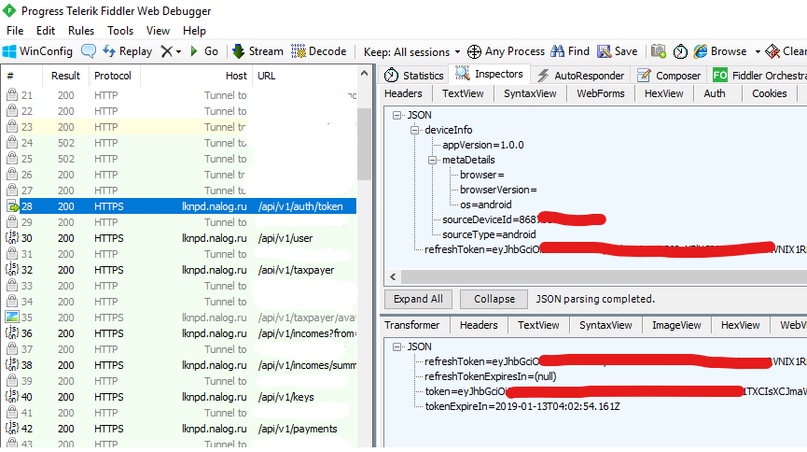
Task: Open the WebForms inspector tab
Action: click(x=600, y=93)
